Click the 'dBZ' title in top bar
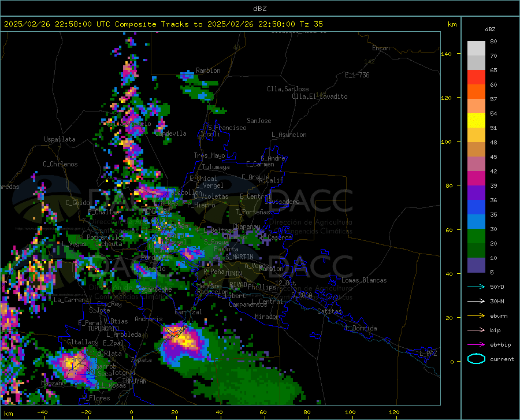 259,9
